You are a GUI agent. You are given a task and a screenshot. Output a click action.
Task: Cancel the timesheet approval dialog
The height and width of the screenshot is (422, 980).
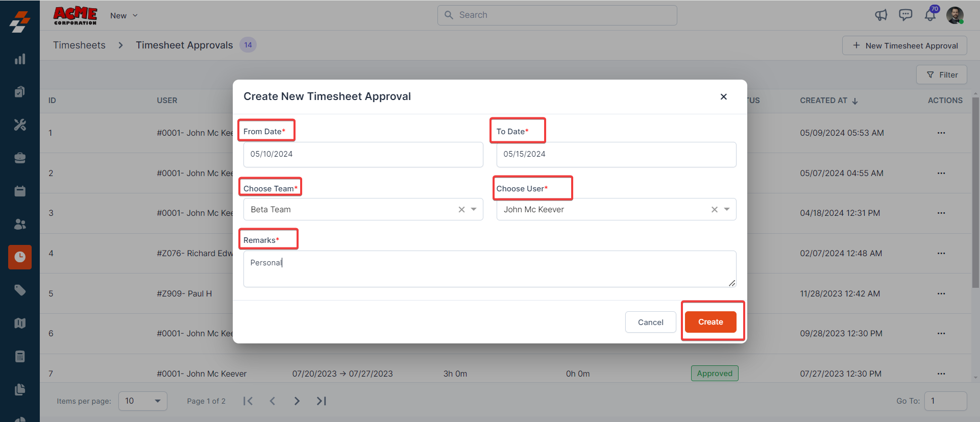pos(650,322)
